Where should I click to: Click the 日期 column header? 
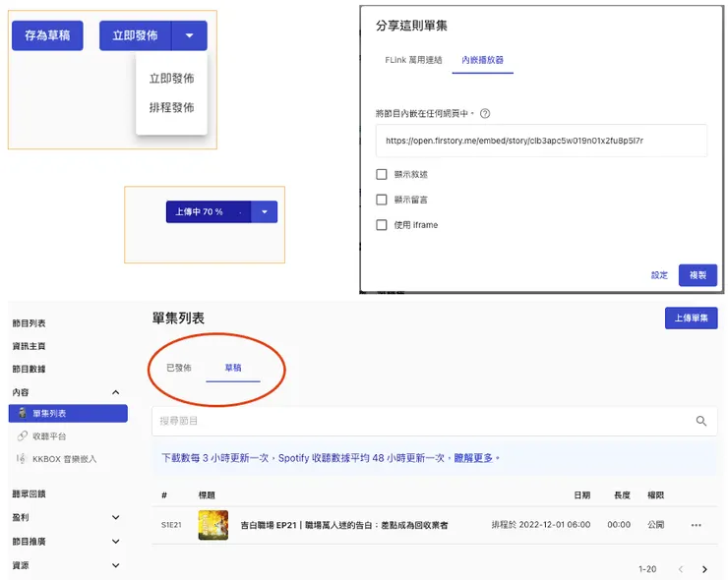pos(581,495)
